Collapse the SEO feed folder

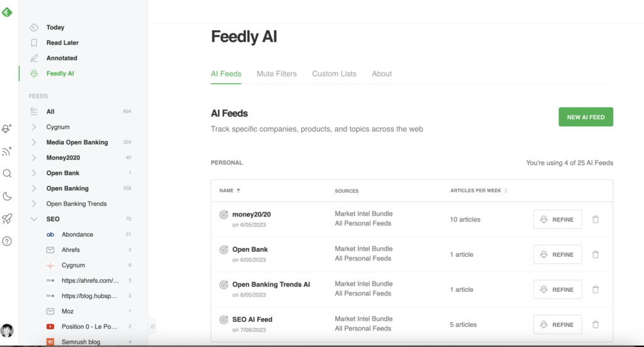34,219
